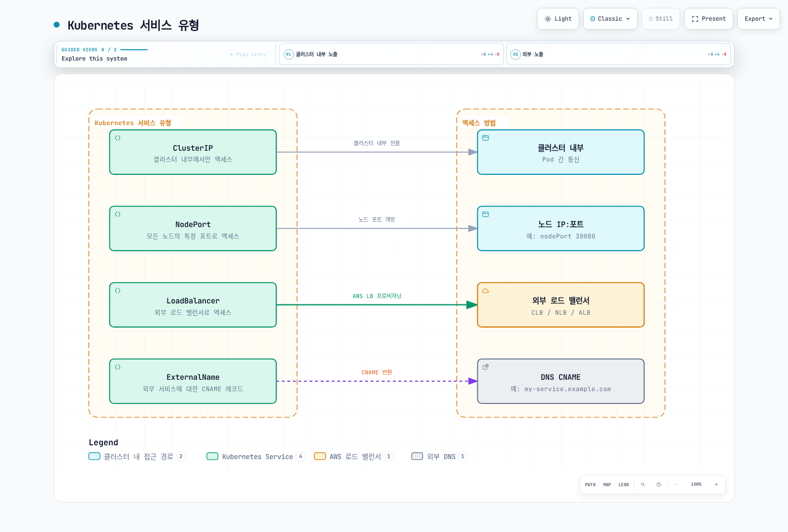
Task: Click the fullscreen icon in Present button
Action: 695,19
